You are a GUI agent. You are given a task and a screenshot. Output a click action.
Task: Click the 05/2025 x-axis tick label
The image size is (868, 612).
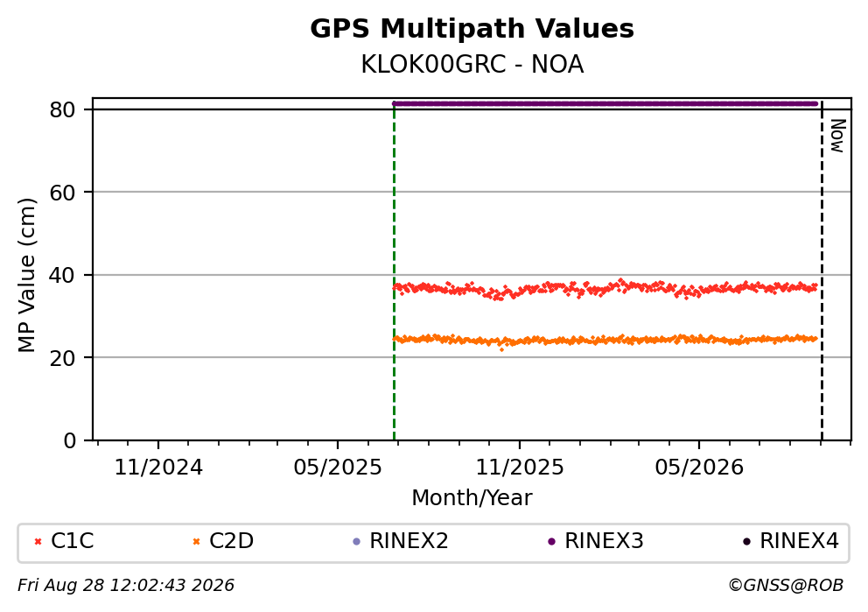click(338, 468)
